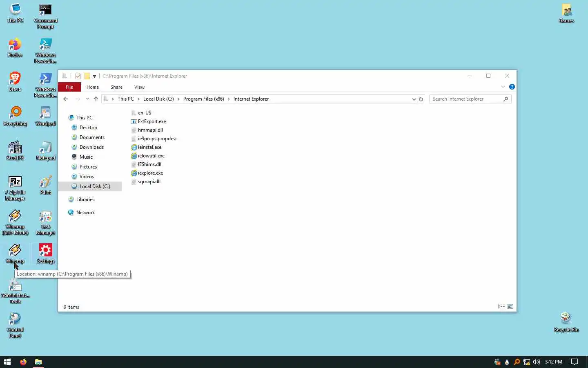Select sqmapi.dll file
This screenshot has width=588, height=368.
click(x=146, y=182)
